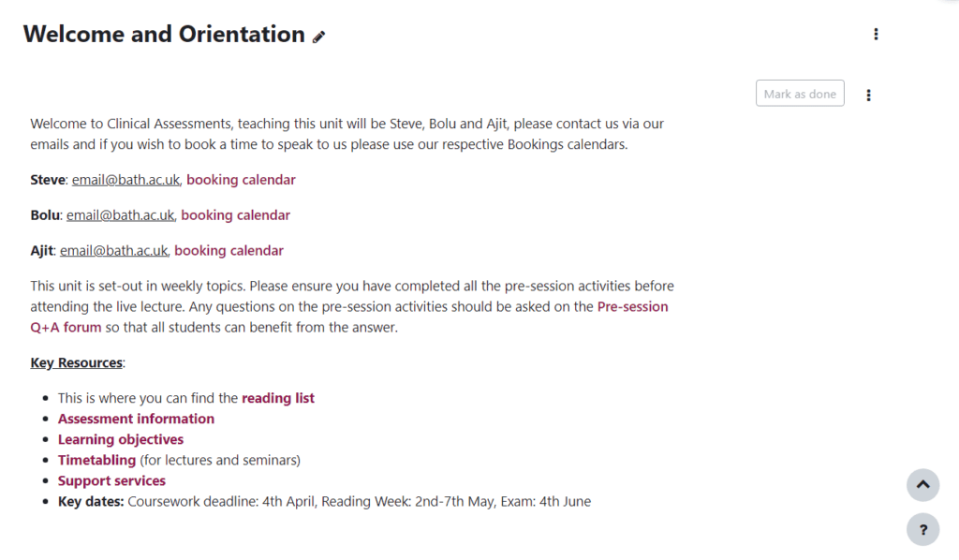This screenshot has width=959, height=560.
Task: Open the Assessment information link
Action: point(136,419)
